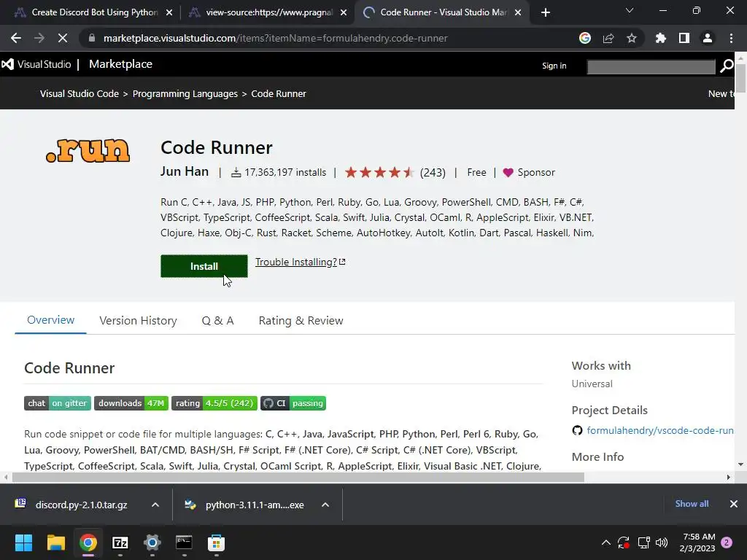Open Microsoft Store from taskbar
This screenshot has height=560, width=747.
(x=216, y=542)
